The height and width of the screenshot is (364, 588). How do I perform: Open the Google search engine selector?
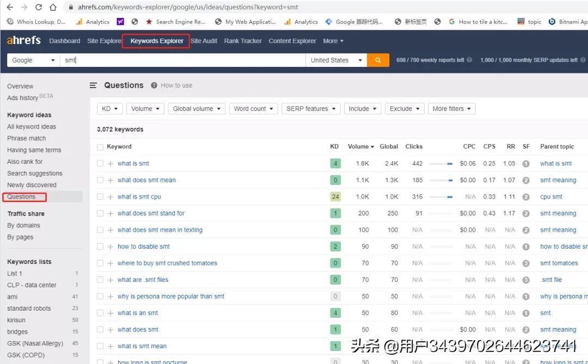[33, 60]
